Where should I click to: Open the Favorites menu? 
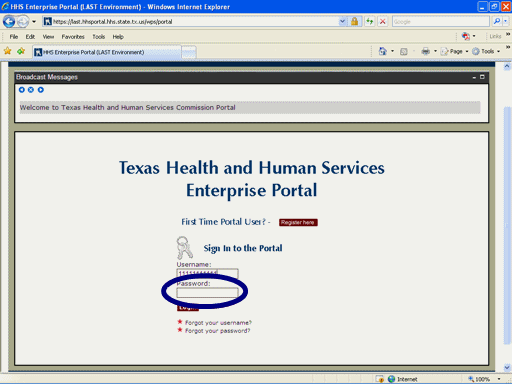(x=73, y=37)
